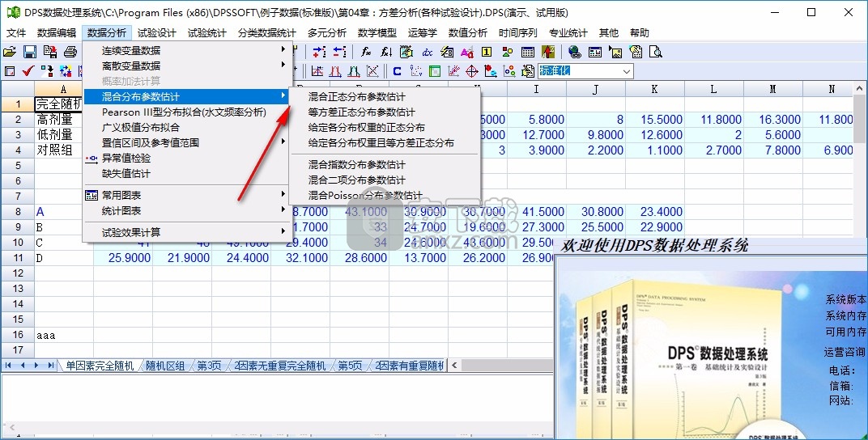The width and height of the screenshot is (868, 440).
Task: Click the red checkmark toolbar icon
Action: coord(28,71)
